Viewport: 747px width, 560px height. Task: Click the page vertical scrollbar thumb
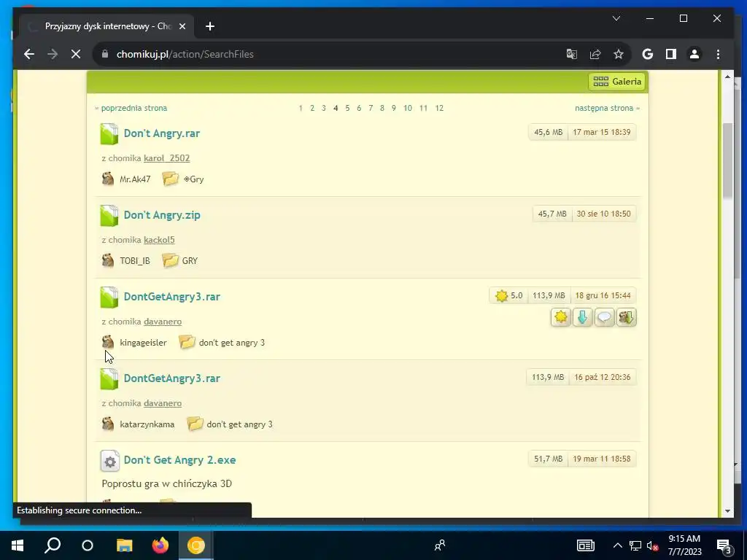[727, 160]
